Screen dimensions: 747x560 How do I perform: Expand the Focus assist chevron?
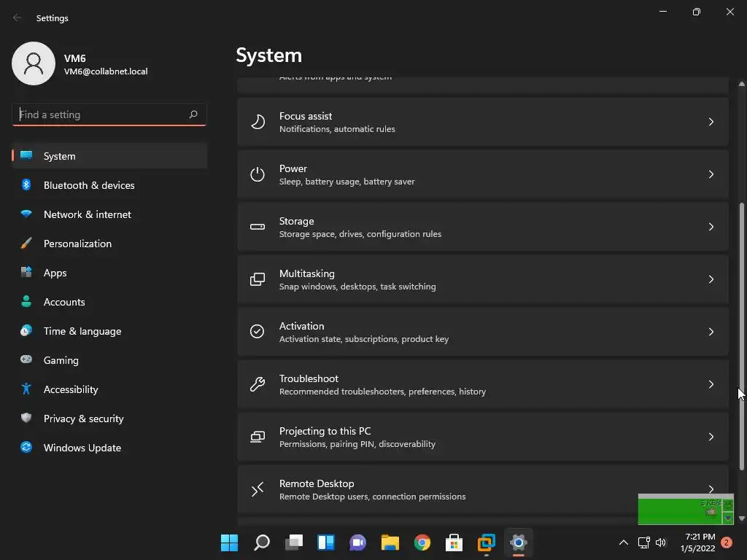[x=711, y=122]
